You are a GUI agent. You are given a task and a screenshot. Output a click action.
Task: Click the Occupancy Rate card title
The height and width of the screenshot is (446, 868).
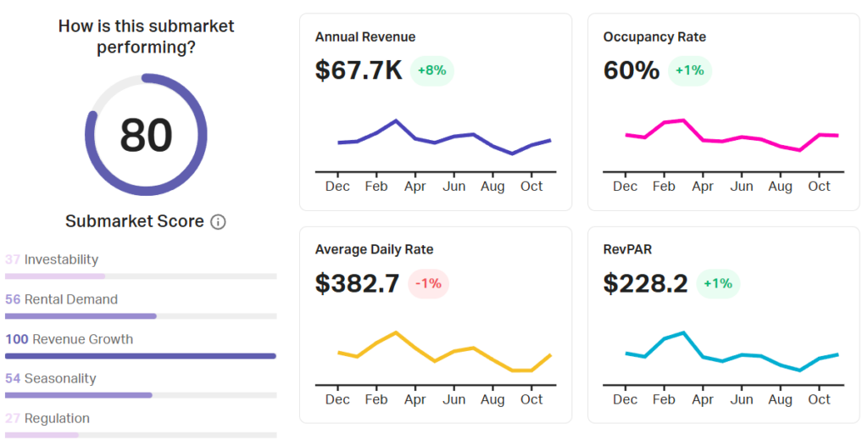(654, 37)
